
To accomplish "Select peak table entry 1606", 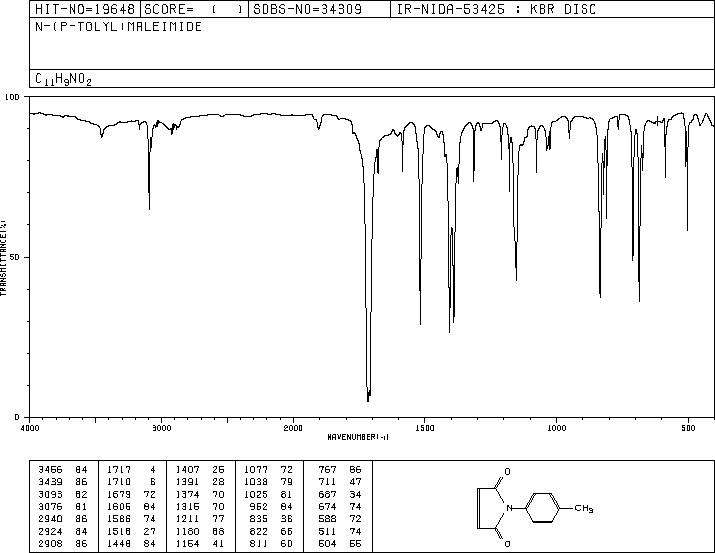I will click(119, 506).
